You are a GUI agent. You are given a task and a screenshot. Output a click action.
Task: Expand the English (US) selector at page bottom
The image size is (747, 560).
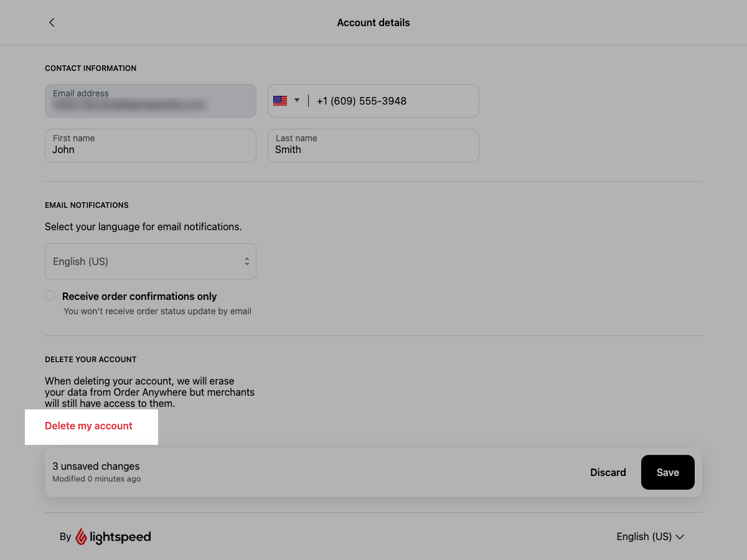[650, 536]
